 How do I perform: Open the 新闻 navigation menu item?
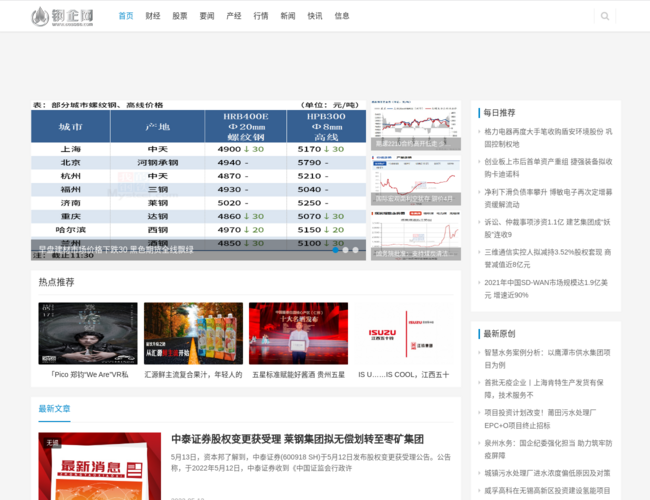point(288,16)
